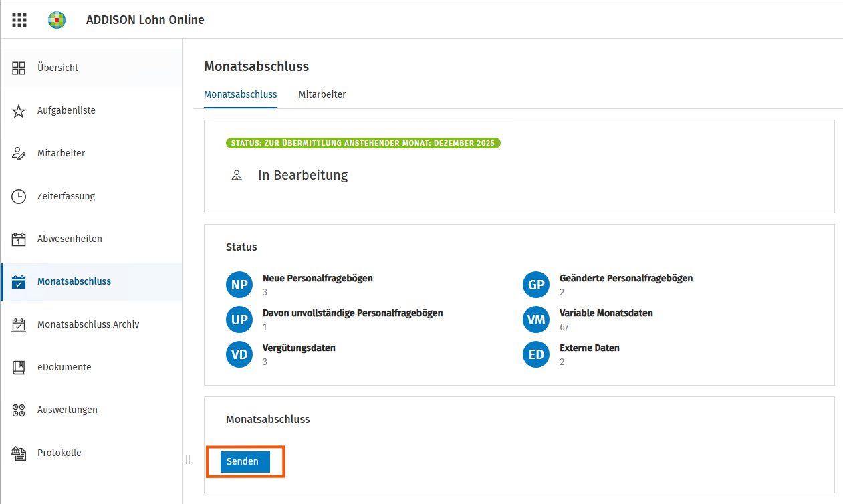Click the VM badge for Variable Monatsdaten
843x504 pixels.
pos(536,320)
